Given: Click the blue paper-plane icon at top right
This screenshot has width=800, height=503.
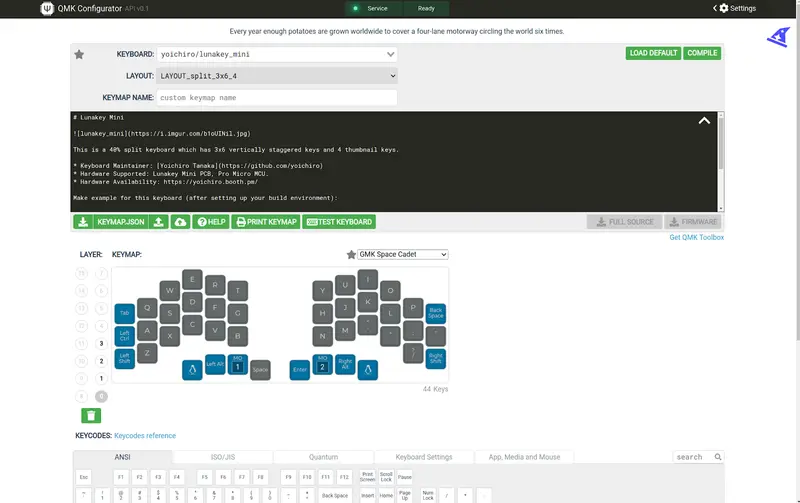Looking at the screenshot, I should 779,37.
